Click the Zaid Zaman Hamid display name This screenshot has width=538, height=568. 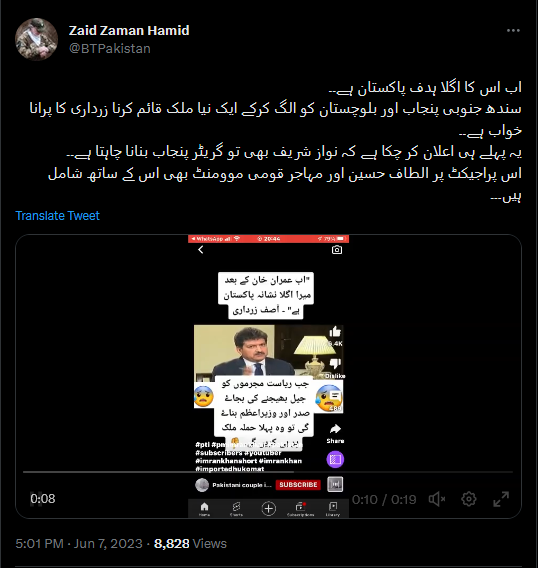(x=129, y=30)
